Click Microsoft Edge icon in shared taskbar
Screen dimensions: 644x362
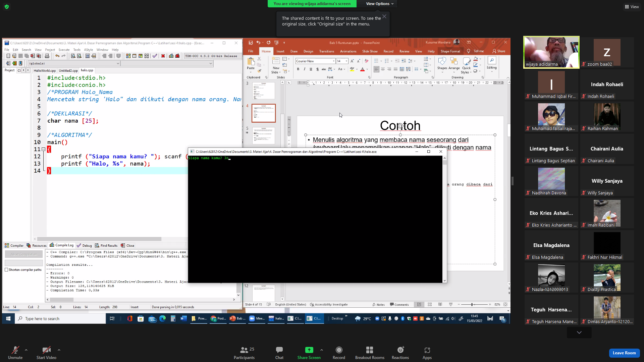click(x=163, y=318)
